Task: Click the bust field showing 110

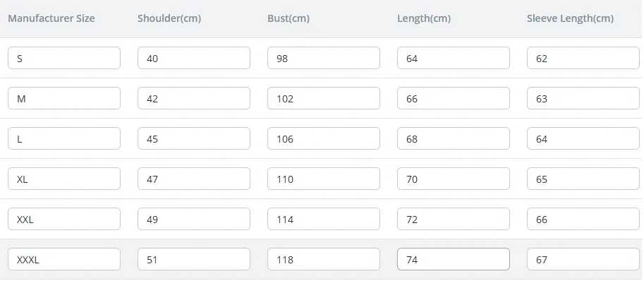Action: coord(324,179)
